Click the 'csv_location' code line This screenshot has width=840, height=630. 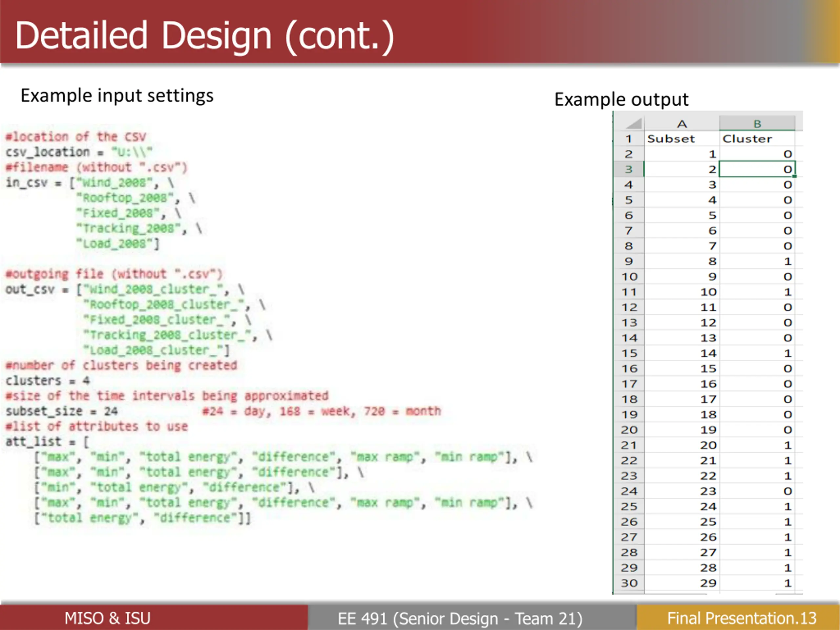pos(79,152)
